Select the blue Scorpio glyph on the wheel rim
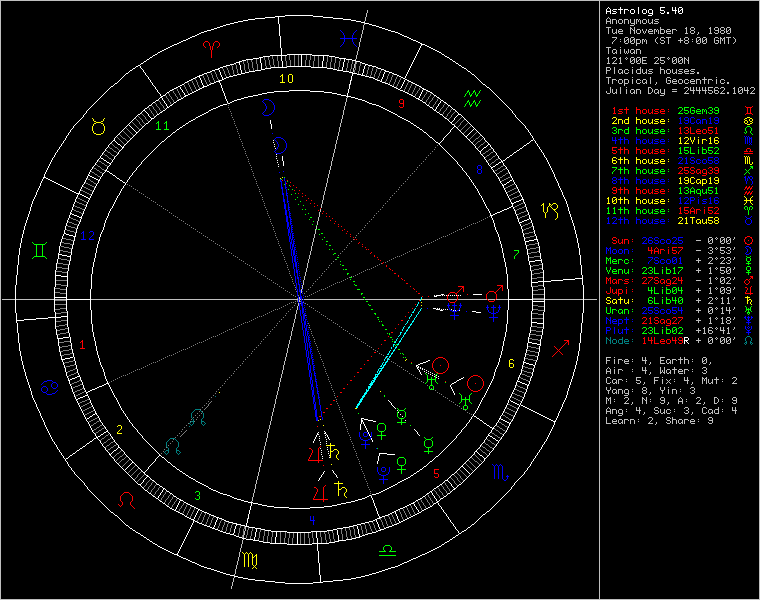 coord(500,472)
